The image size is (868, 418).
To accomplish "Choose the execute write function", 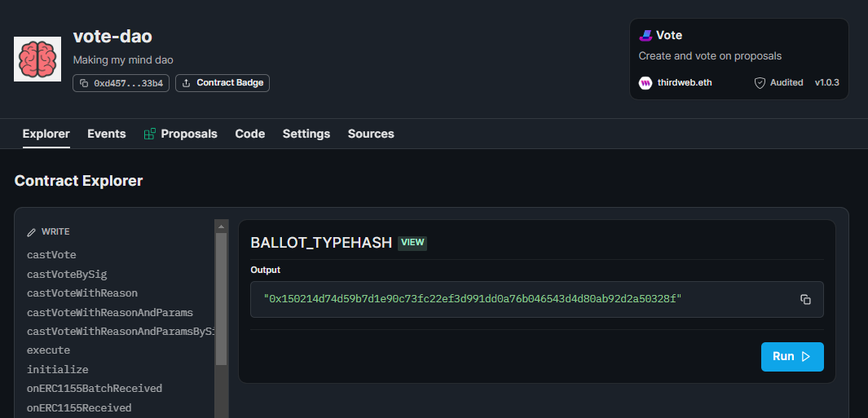I will tap(49, 350).
